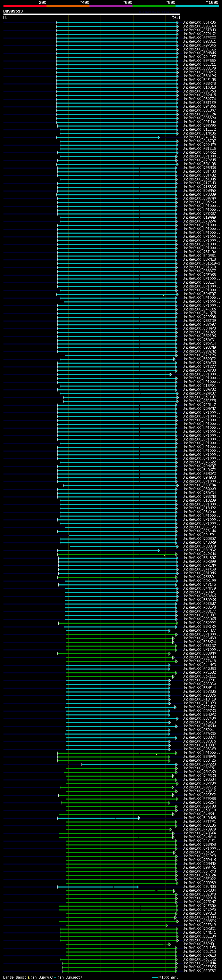Click the query end position 542
The image size is (222, 980).
point(175,17)
